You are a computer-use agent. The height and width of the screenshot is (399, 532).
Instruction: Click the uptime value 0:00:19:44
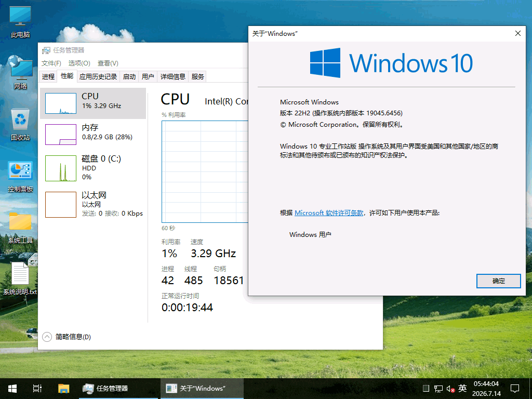[187, 308]
